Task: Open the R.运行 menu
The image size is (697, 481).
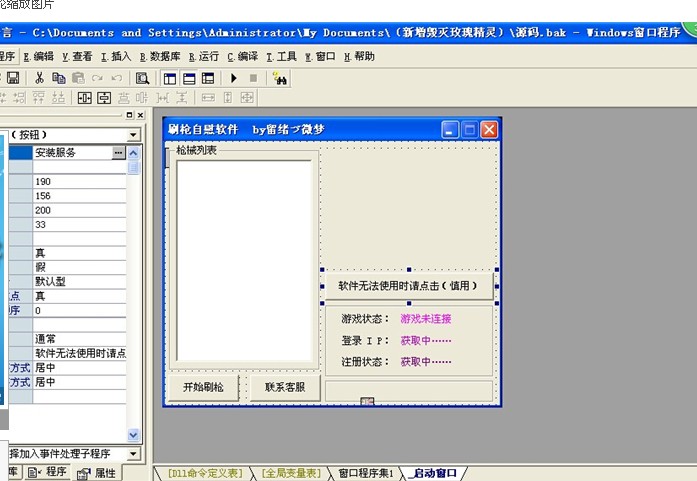Action: 204,56
